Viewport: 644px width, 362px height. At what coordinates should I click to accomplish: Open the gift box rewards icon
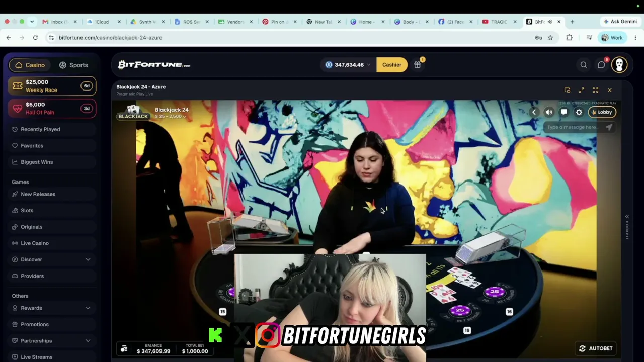click(417, 65)
